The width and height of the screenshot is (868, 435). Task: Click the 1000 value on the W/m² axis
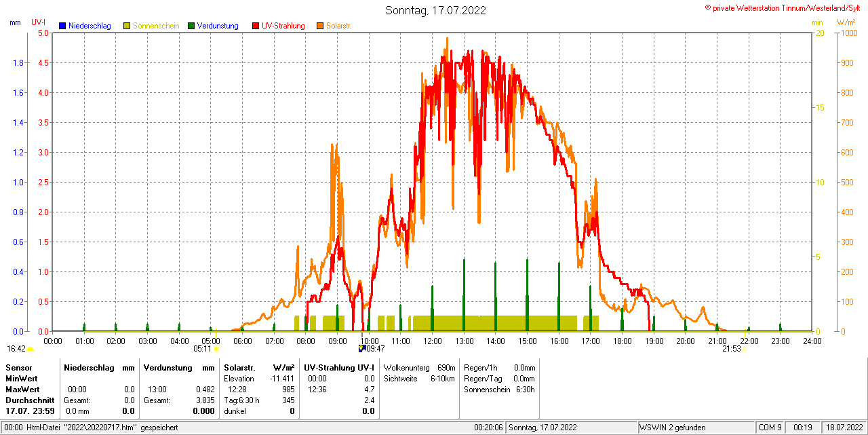point(848,33)
